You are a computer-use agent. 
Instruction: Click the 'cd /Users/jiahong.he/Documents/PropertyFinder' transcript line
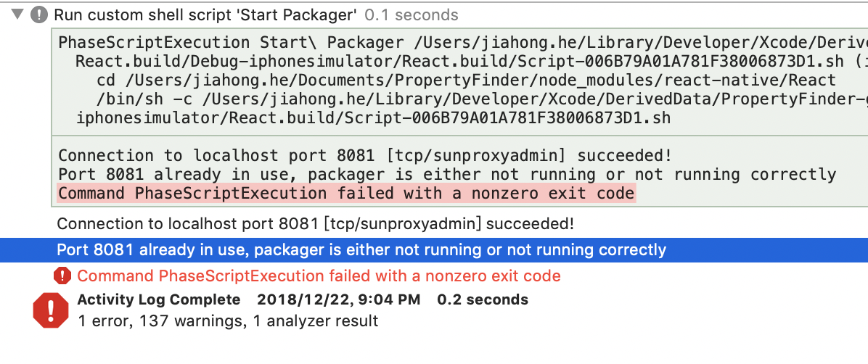click(466, 80)
